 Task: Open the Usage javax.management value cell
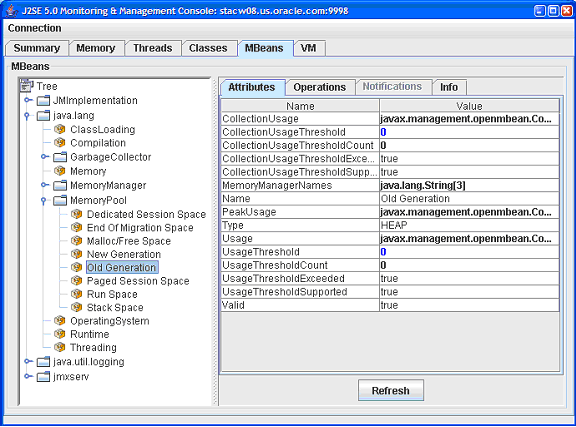click(469, 238)
